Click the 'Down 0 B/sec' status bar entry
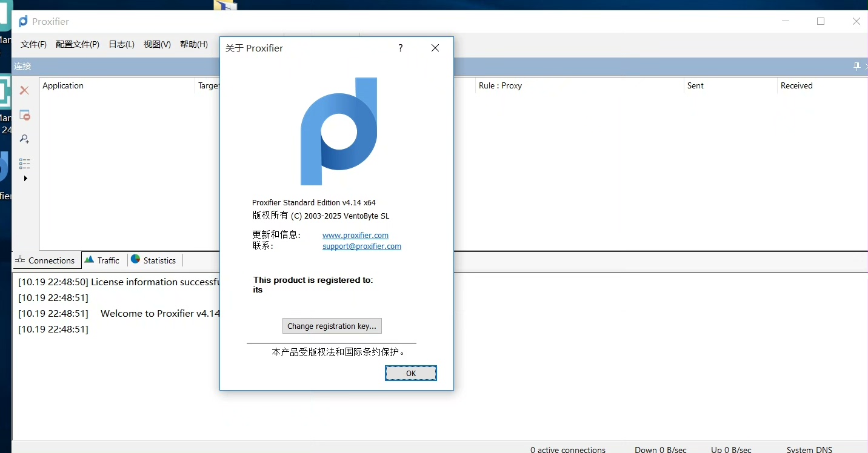The width and height of the screenshot is (868, 453). 661,449
